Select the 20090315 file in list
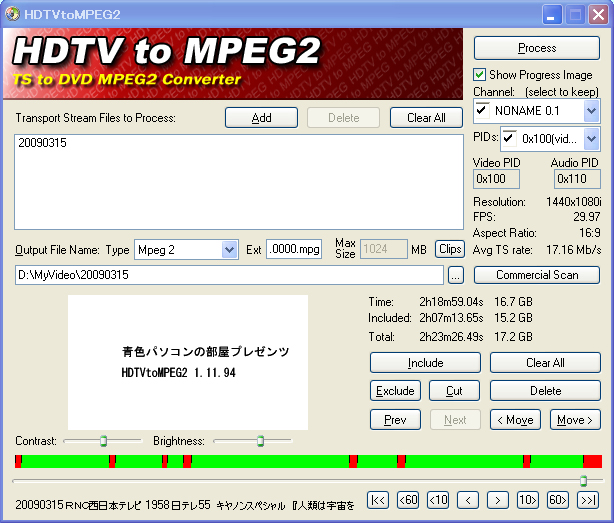This screenshot has height=523, width=614. 38,144
